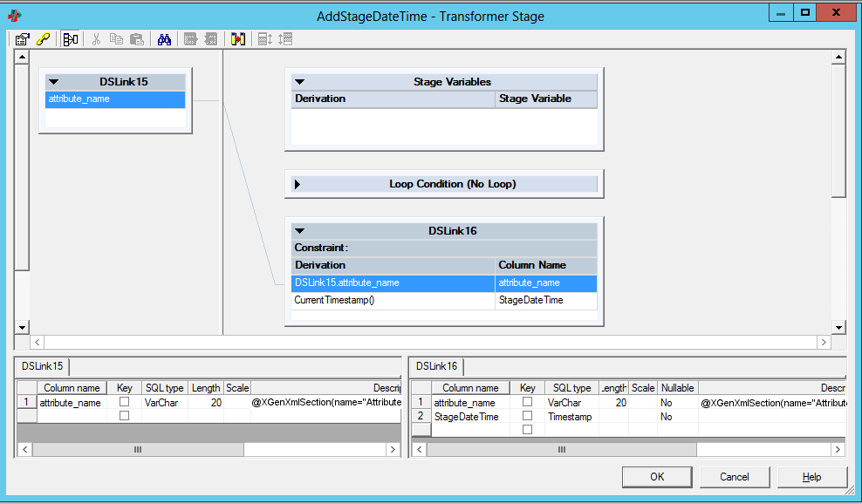Toggle the show/hide relations toolbar icon

click(x=71, y=39)
